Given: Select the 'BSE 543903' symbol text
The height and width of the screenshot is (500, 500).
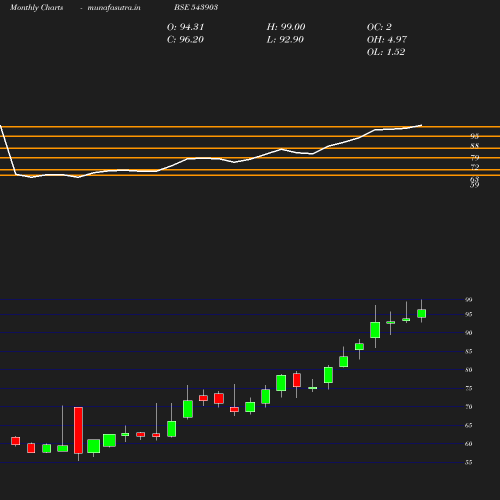Looking at the screenshot, I should pyautogui.click(x=196, y=7).
